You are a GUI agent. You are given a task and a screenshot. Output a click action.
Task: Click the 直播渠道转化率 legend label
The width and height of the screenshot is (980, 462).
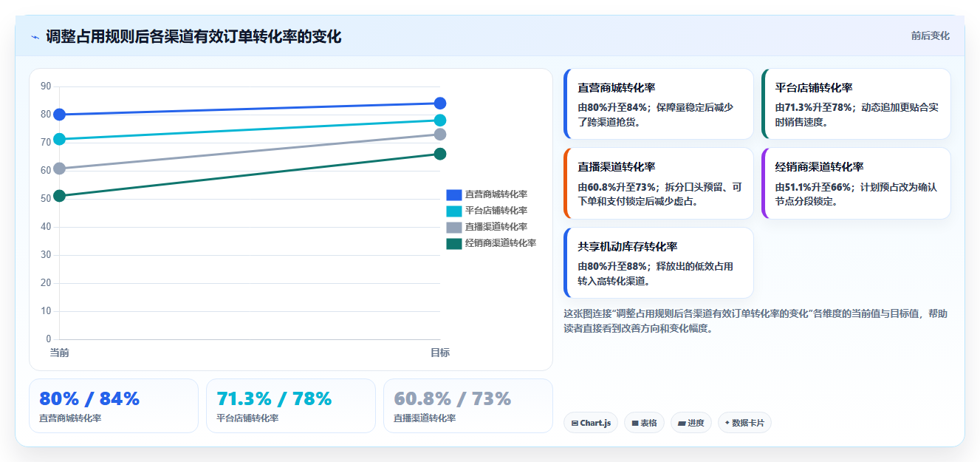(496, 227)
